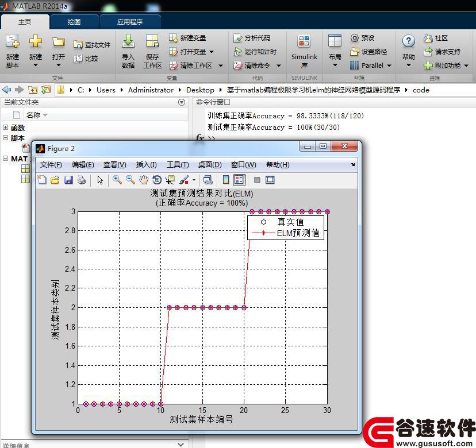This screenshot has height=448, width=476.
Task: Expand the Clear Workspace (清除工作区) dropdown
Action: tap(221, 65)
